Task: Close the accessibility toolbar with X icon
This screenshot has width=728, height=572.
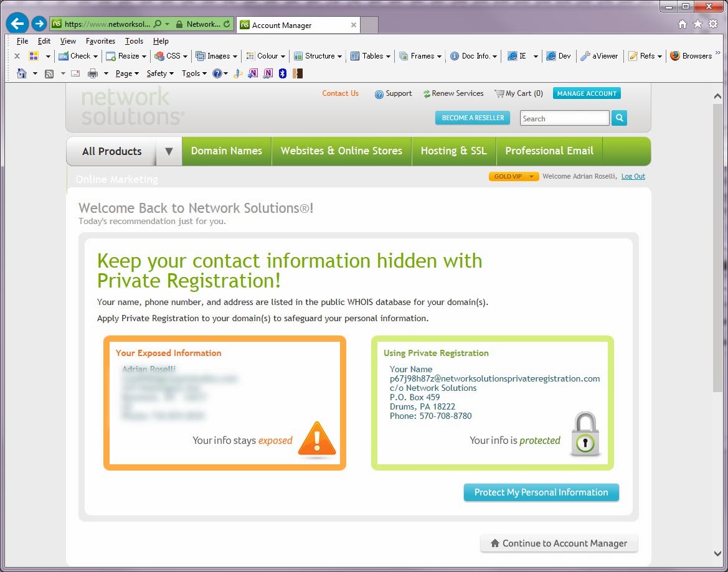Action: click(x=17, y=55)
